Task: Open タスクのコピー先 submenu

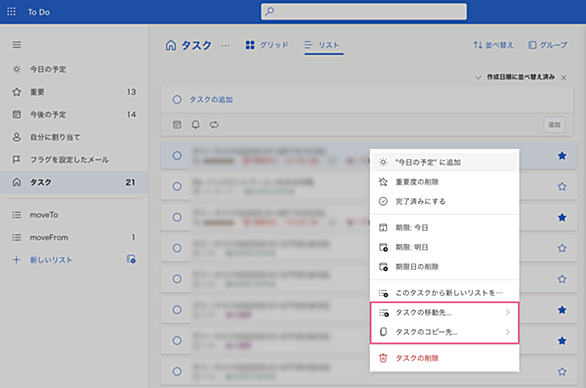Action: click(444, 332)
